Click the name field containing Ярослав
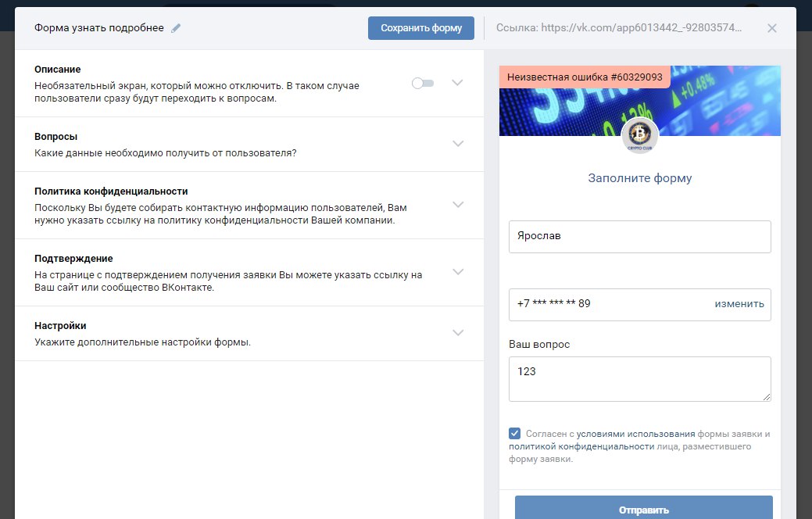Viewport: 812px width, 519px height. pyautogui.click(x=639, y=236)
